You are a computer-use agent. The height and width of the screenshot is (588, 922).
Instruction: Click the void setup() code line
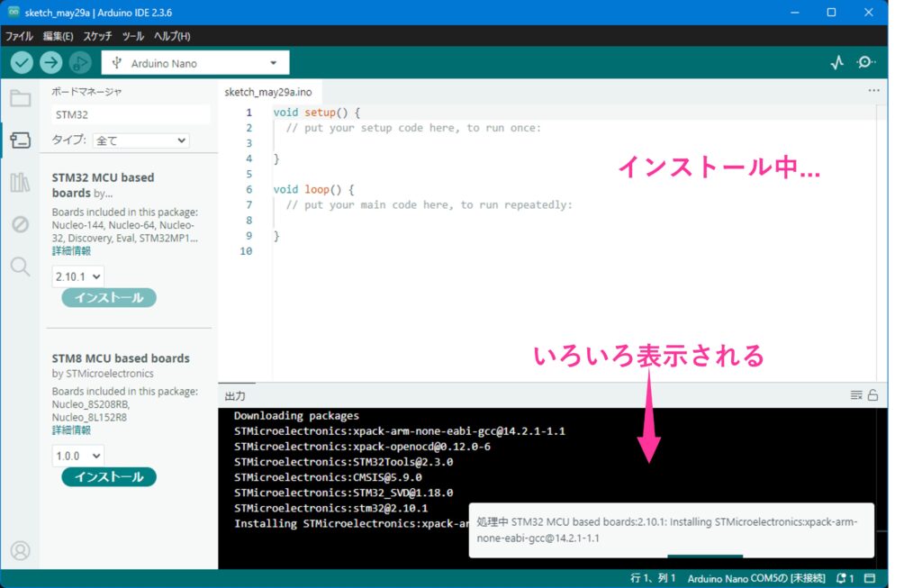pos(316,113)
